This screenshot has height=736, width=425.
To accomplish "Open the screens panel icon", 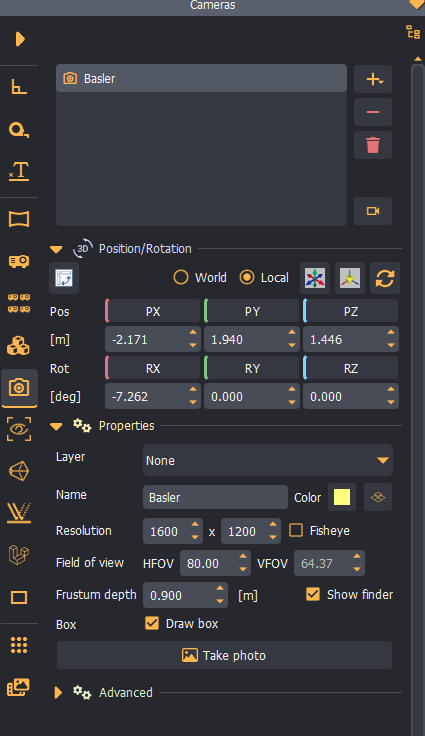I will 19,219.
